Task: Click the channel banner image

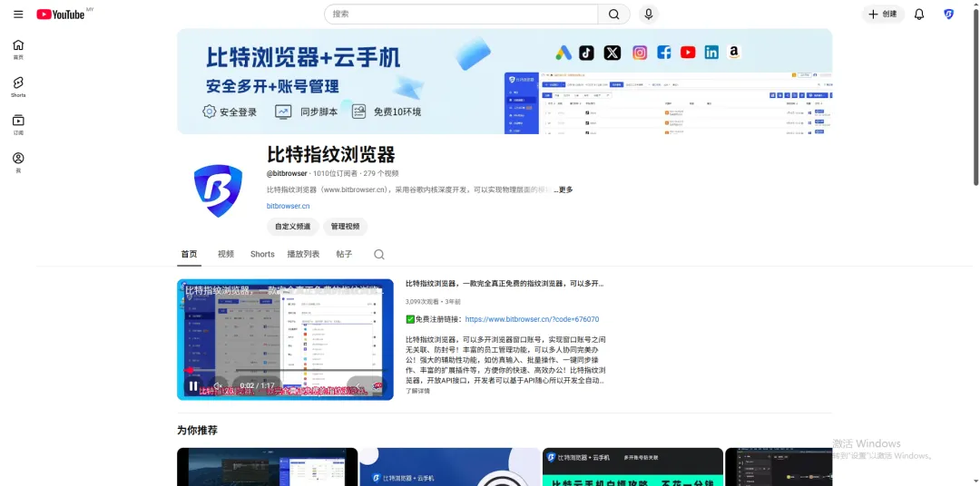Action: pos(505,82)
